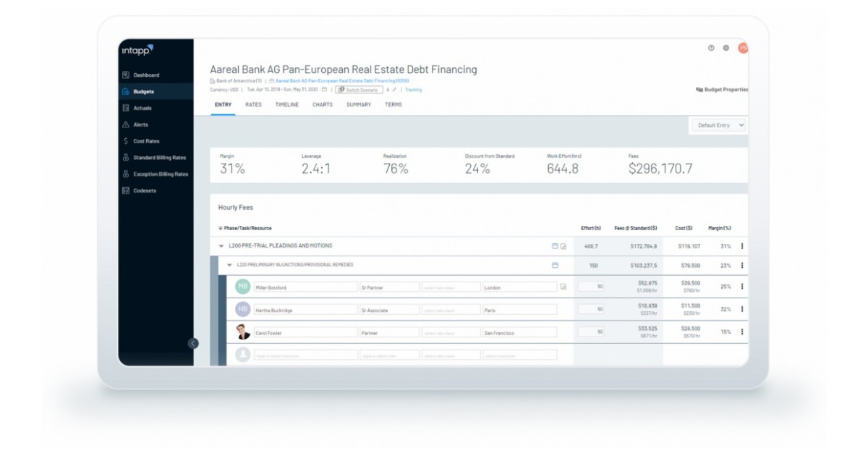The height and width of the screenshot is (456, 868).
Task: Click the Actuals sidebar icon
Action: (x=125, y=108)
